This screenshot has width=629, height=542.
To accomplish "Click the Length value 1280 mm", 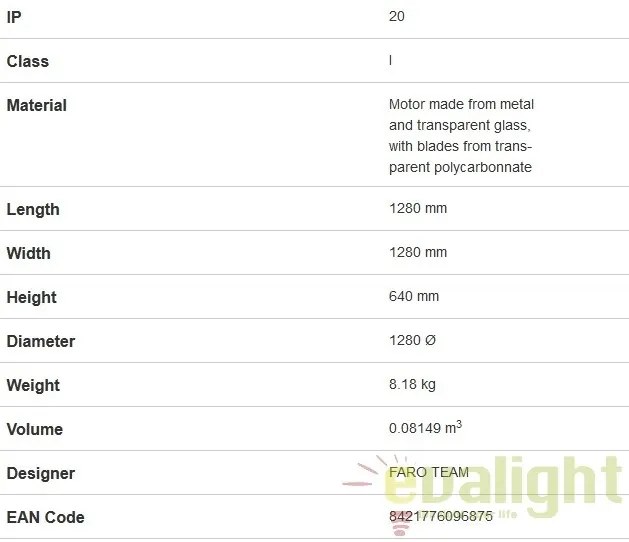I will tap(418, 209).
